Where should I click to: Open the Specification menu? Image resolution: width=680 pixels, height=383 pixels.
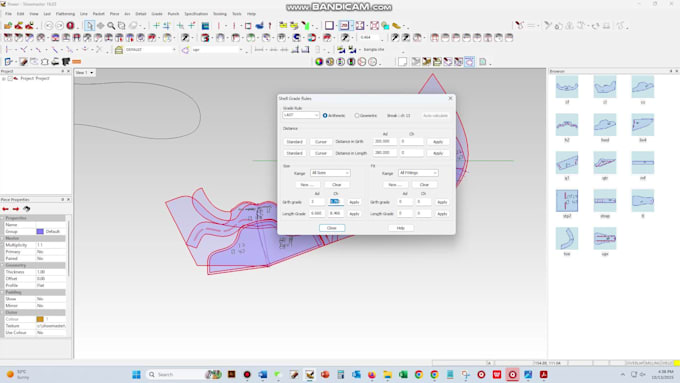click(x=196, y=14)
